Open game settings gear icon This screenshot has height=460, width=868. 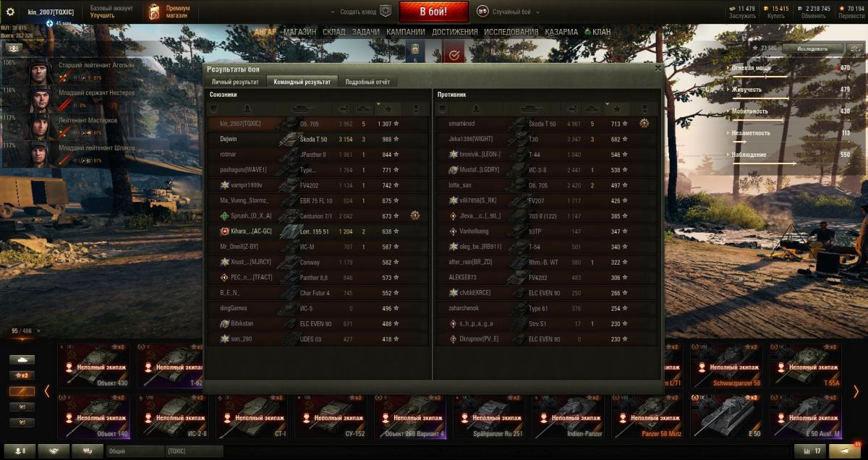[x=10, y=12]
